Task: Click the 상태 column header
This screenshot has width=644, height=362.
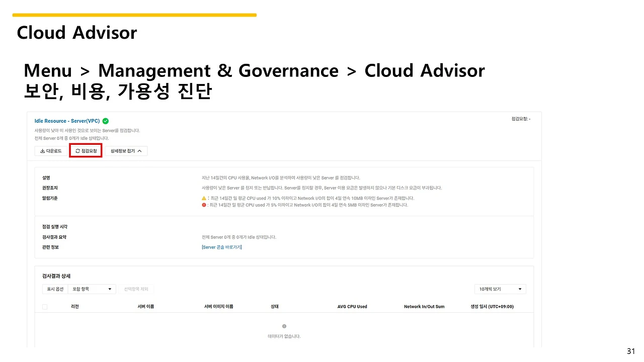Action: pos(275,307)
